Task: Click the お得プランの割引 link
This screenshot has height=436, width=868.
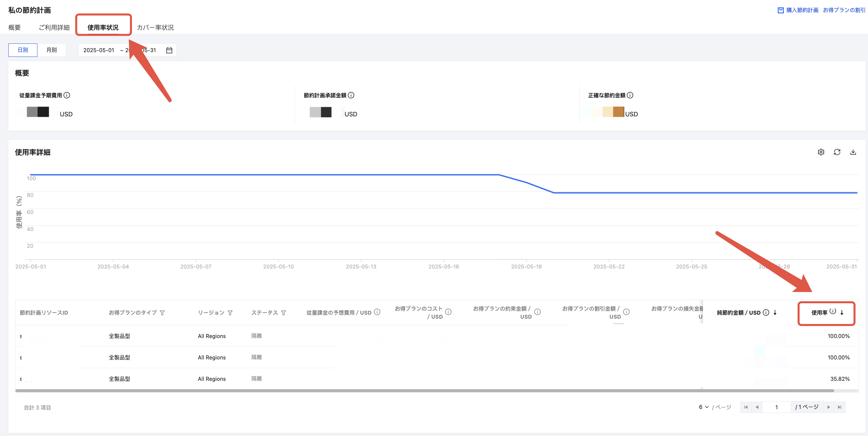Action: 844,10
